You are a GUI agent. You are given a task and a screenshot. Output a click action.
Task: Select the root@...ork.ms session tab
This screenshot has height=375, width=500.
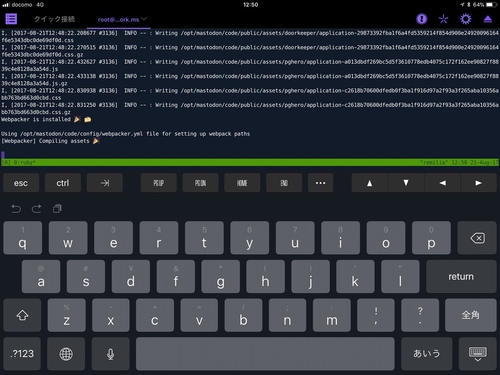[118, 20]
